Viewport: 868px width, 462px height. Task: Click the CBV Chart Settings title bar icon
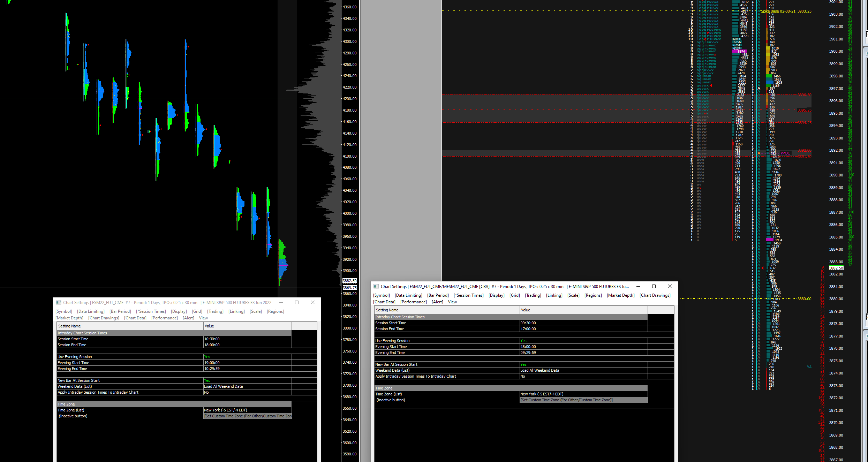(376, 286)
